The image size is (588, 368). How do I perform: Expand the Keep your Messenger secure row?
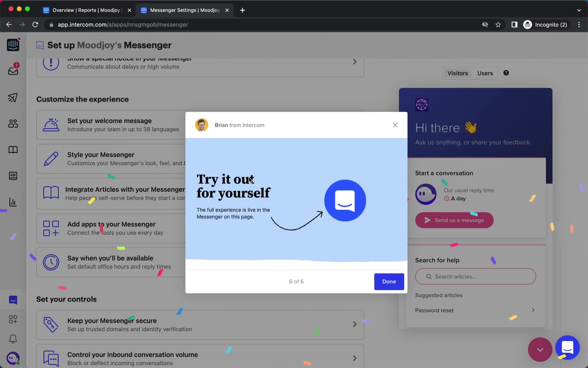(x=354, y=324)
